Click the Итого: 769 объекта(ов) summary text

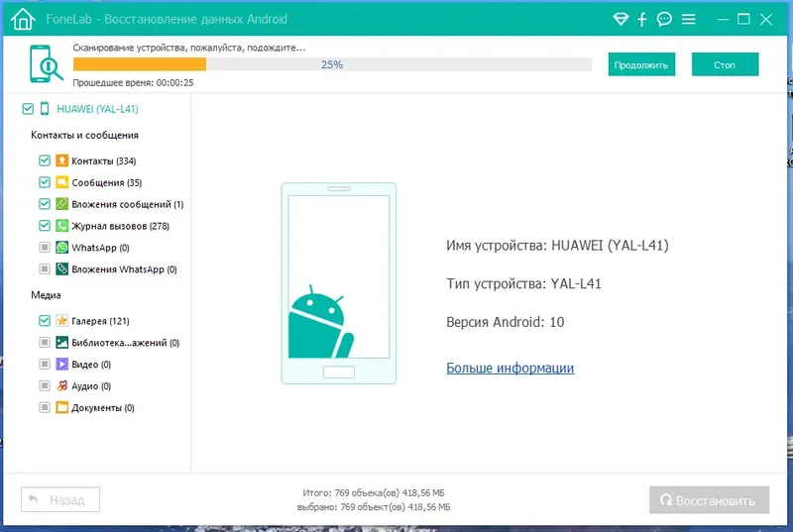[x=374, y=492]
